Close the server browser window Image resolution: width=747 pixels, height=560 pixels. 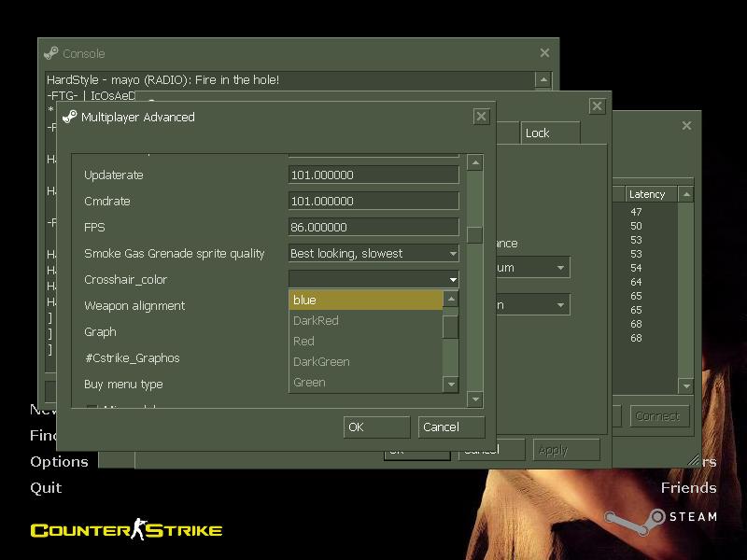pyautogui.click(x=686, y=125)
